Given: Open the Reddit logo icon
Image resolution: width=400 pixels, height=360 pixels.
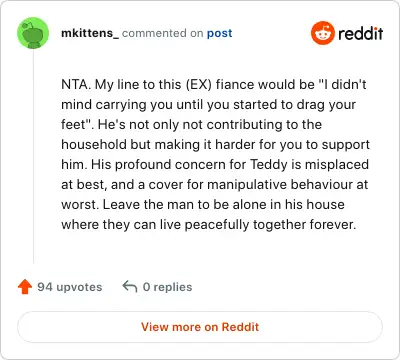Looking at the screenshot, I should [x=322, y=33].
